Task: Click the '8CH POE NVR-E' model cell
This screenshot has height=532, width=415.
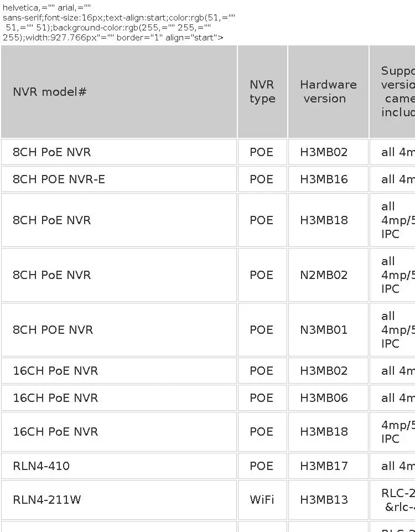Action: [118, 179]
